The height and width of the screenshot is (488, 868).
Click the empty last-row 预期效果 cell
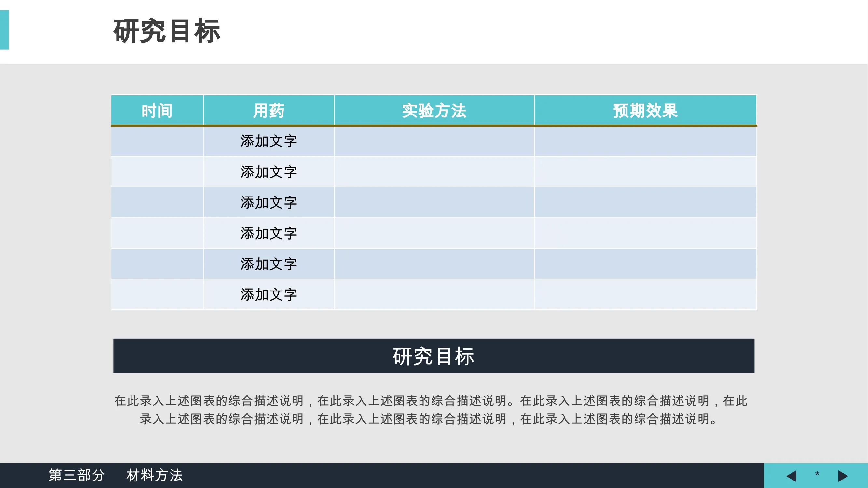[645, 295]
